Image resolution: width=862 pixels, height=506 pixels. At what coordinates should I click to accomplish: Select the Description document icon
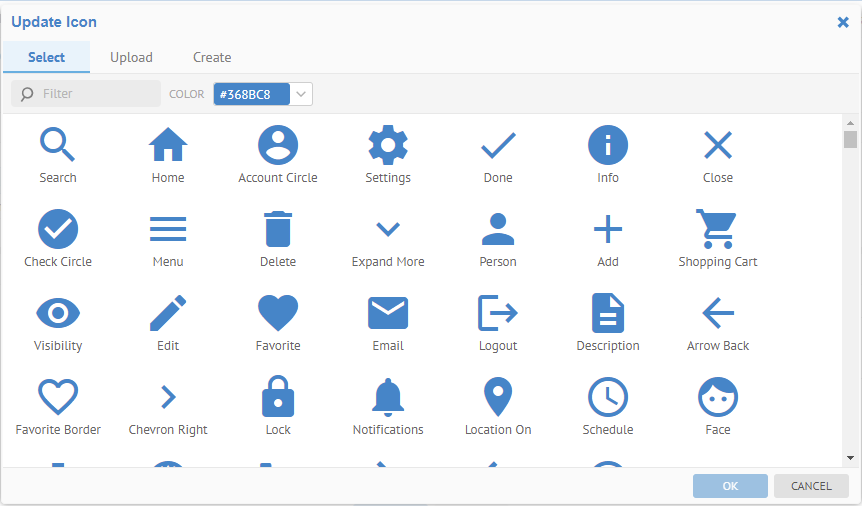[x=608, y=314]
